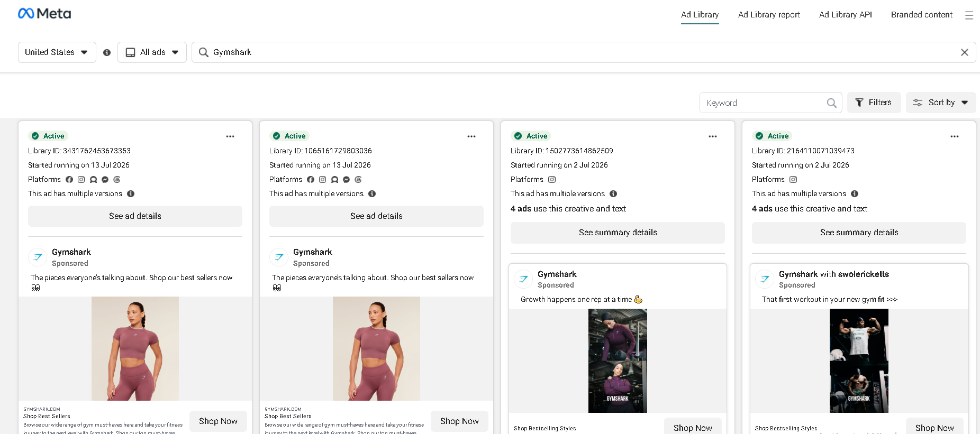
Task: Click the country info icon next to United States
Action: pyautogui.click(x=107, y=52)
